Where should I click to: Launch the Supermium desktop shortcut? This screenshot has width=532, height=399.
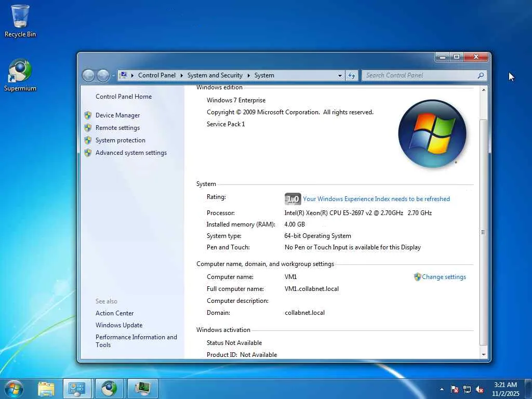[x=20, y=75]
